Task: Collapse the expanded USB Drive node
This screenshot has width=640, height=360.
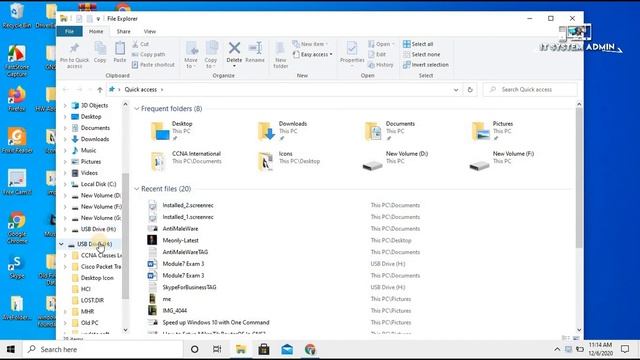Action: [61, 244]
